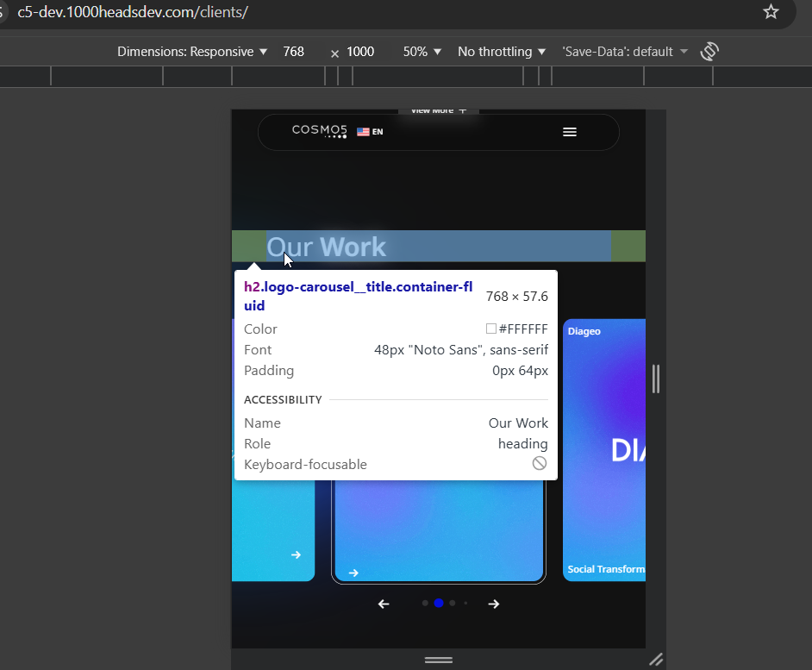The width and height of the screenshot is (812, 670).
Task: Click the viewport width field 768
Action: click(294, 51)
